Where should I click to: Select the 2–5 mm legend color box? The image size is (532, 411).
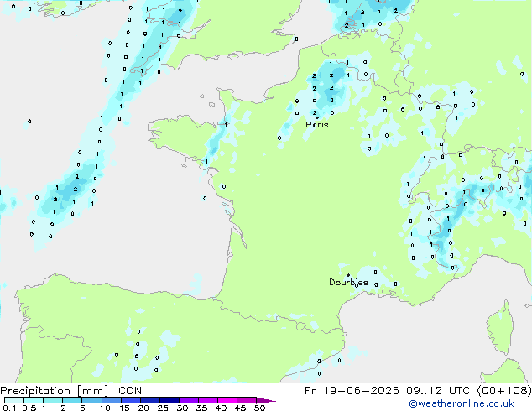pos(72,400)
